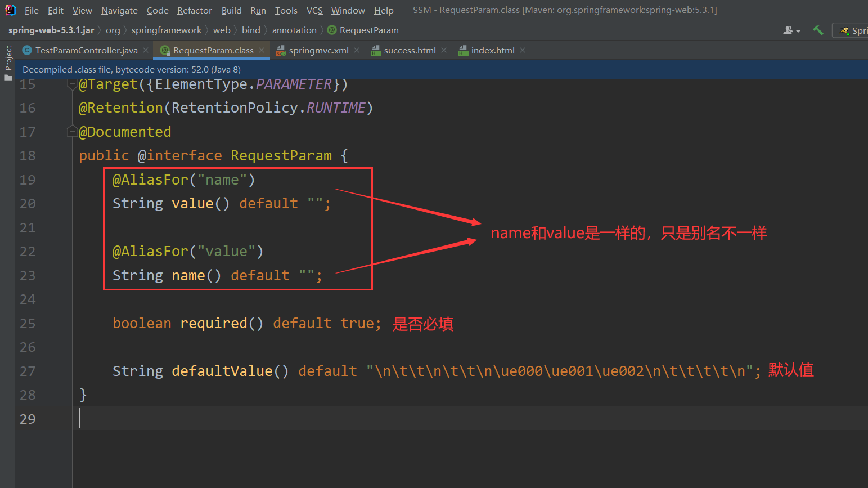Click spring-web-5.3.1.jar breadcrumb
The width and height of the screenshot is (868, 488).
[51, 30]
